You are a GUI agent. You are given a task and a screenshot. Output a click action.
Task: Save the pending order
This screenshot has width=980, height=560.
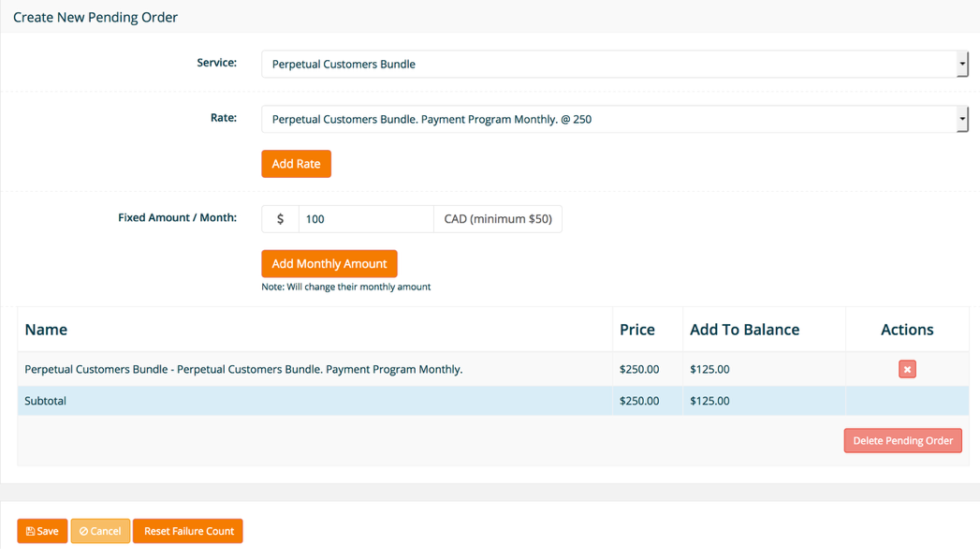(42, 531)
